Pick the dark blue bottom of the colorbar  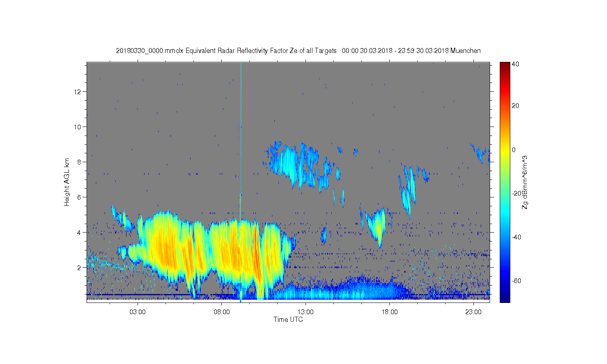tap(505, 298)
